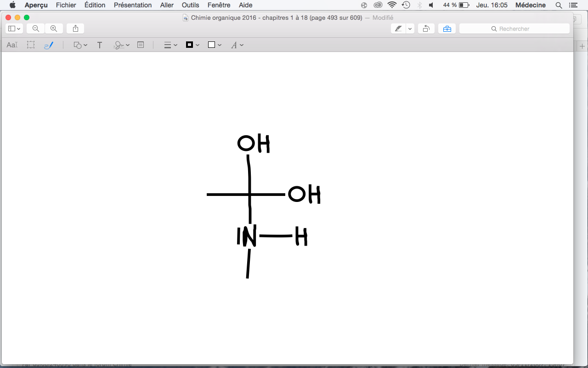
Task: Open the Shapes tool menu
Action: pos(80,45)
